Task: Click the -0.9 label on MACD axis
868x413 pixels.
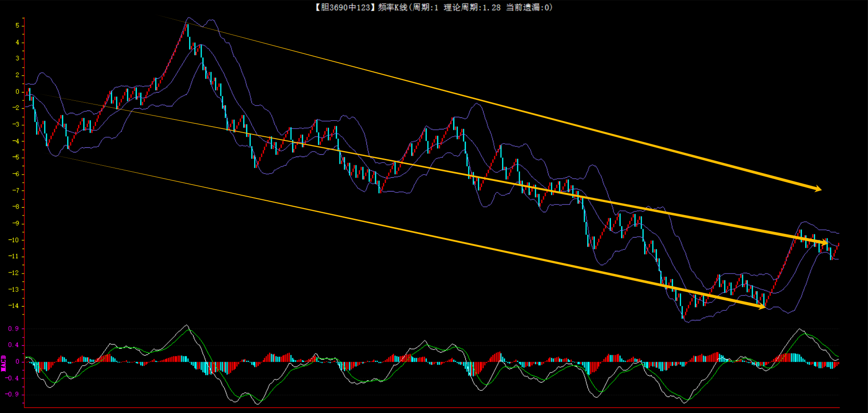Action: click(x=12, y=395)
